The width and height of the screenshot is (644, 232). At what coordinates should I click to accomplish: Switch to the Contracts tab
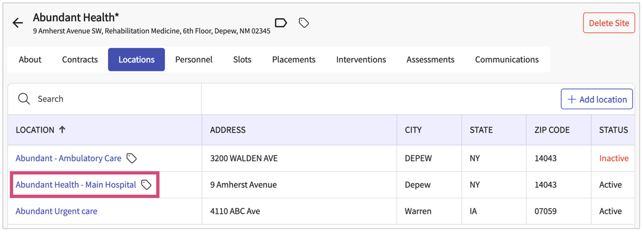coord(80,60)
